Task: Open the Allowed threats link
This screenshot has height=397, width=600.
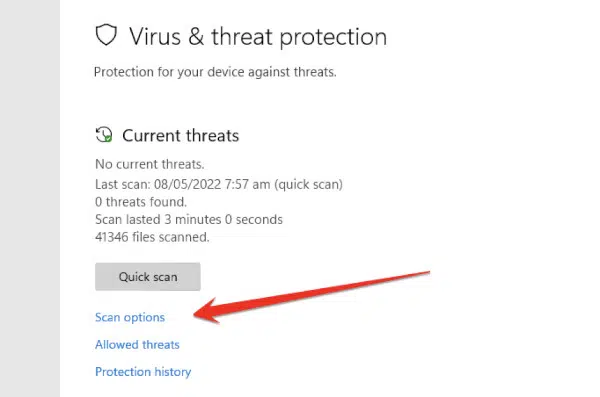Action: click(x=137, y=345)
